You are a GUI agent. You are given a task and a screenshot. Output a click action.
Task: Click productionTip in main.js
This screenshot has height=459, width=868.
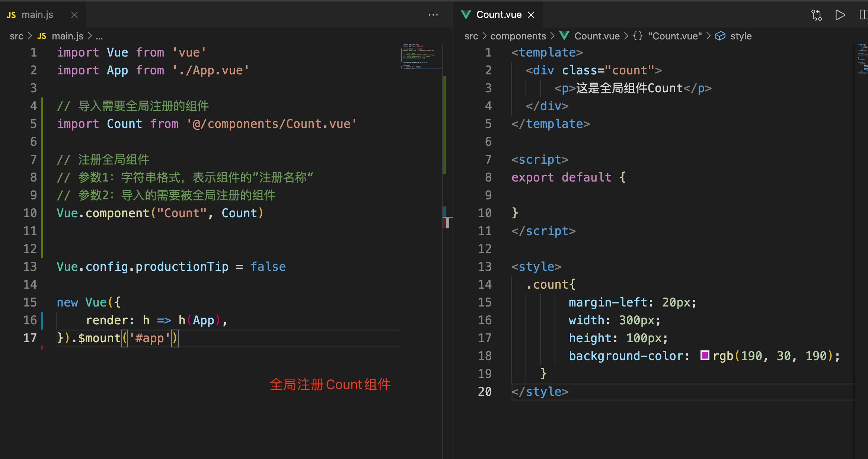(182, 267)
